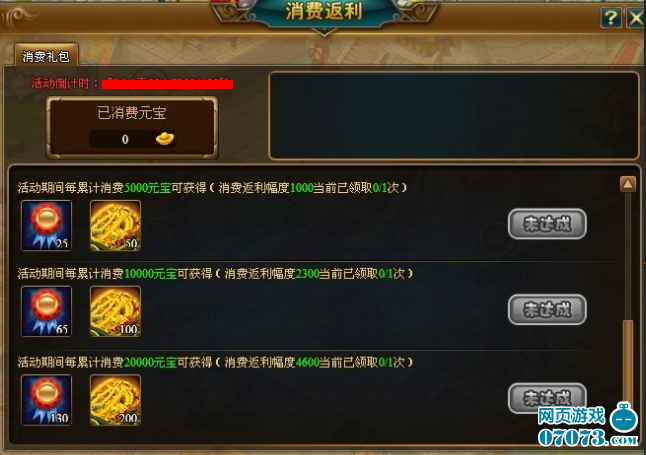The height and width of the screenshot is (455, 646).
Task: Click the medal icon showing 25
Action: point(47,225)
